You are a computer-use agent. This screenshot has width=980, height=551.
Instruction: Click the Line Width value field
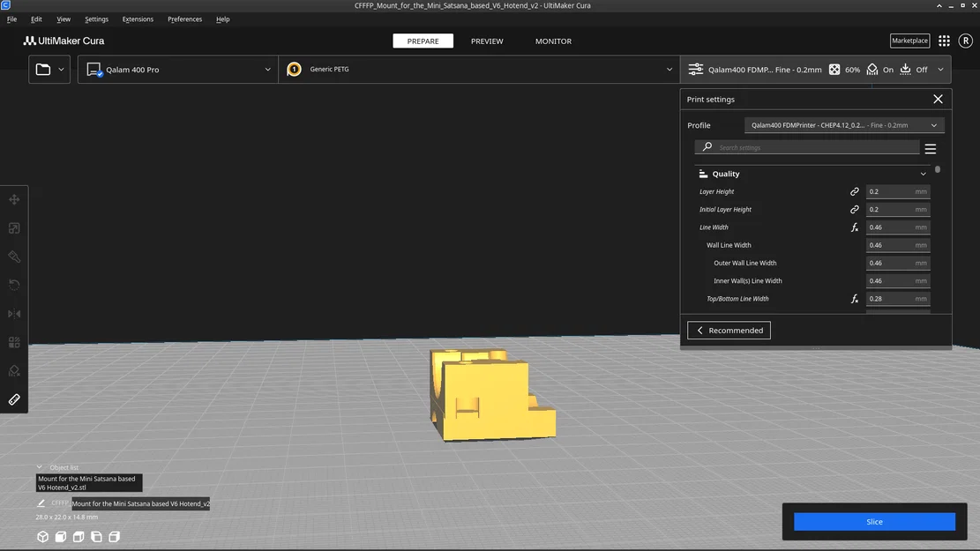point(897,227)
